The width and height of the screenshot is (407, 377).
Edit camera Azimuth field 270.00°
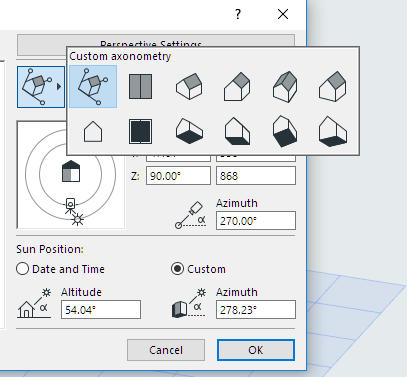click(256, 221)
